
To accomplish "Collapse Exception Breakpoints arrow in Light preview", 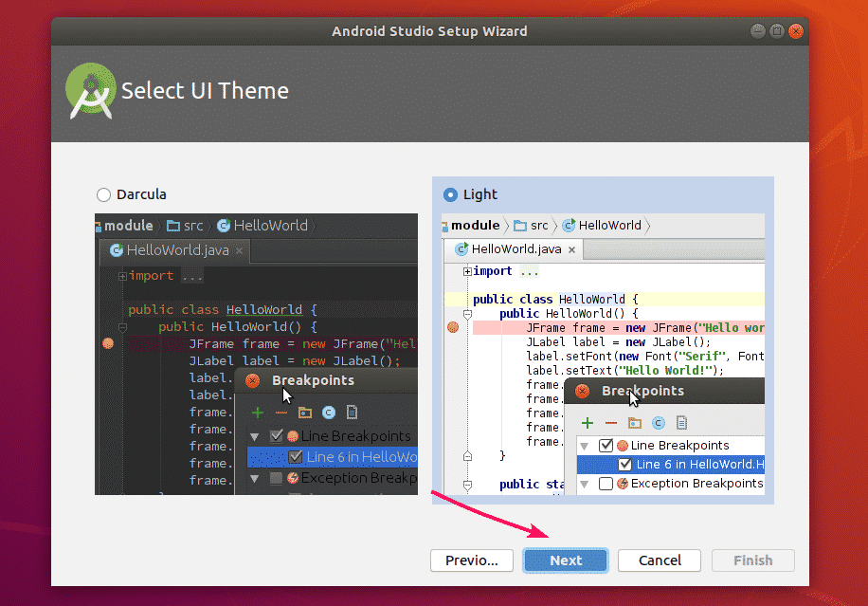I will [x=584, y=484].
